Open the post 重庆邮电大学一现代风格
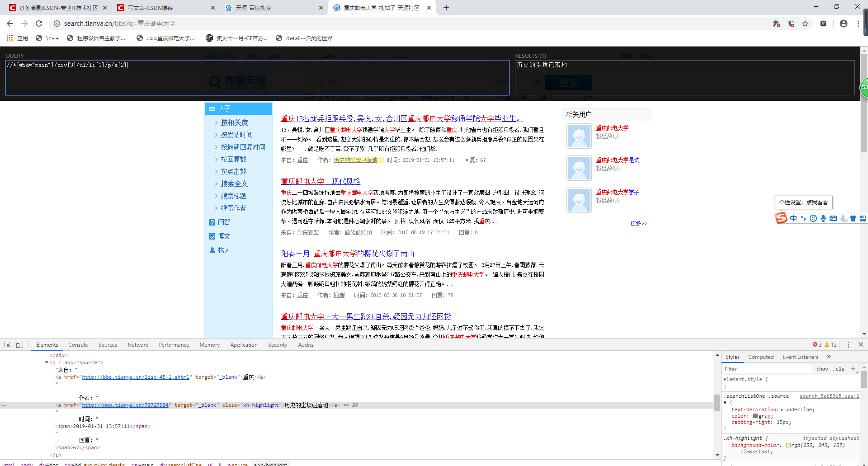Viewport: 868px width, 466px height. click(320, 181)
